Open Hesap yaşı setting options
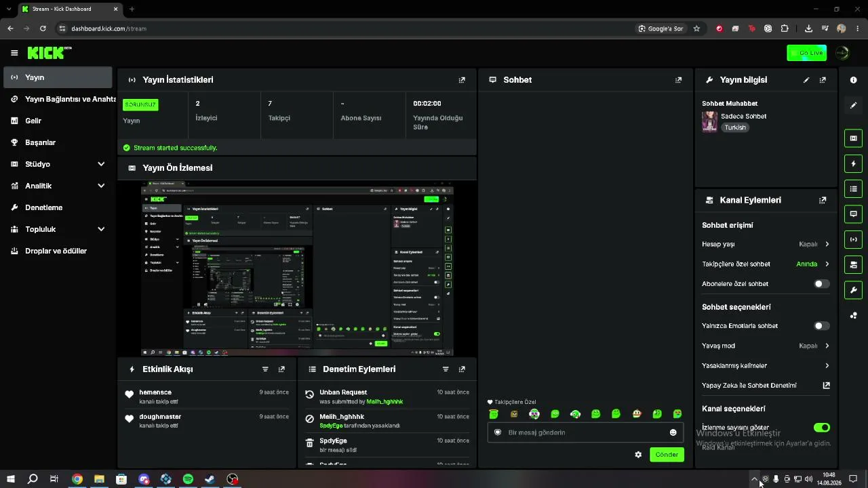 coord(766,244)
